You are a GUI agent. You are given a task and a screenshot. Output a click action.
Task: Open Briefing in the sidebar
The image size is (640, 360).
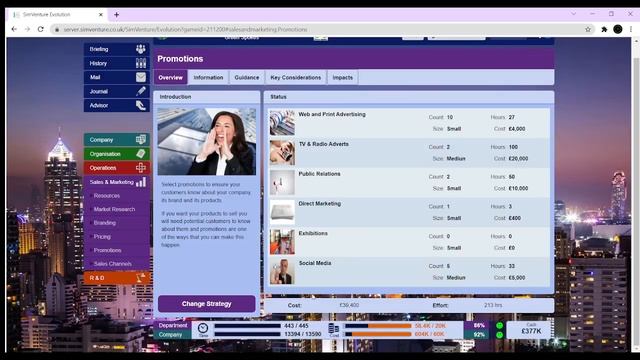[117, 49]
